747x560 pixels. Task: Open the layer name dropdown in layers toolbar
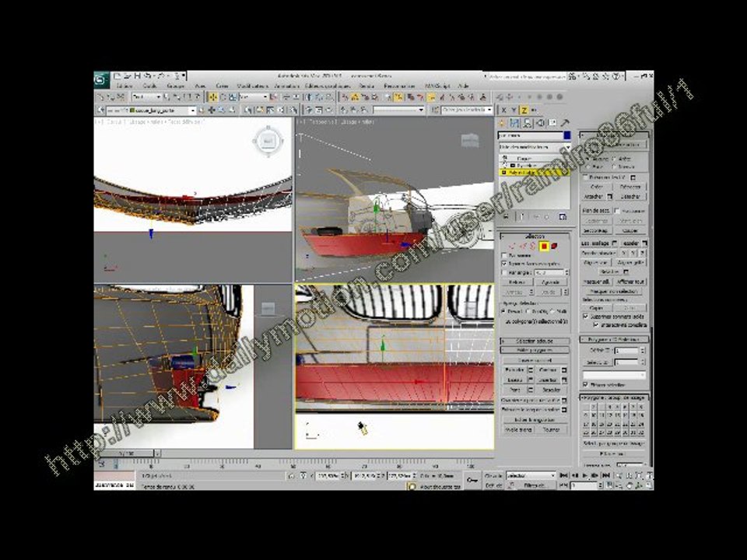click(152, 110)
